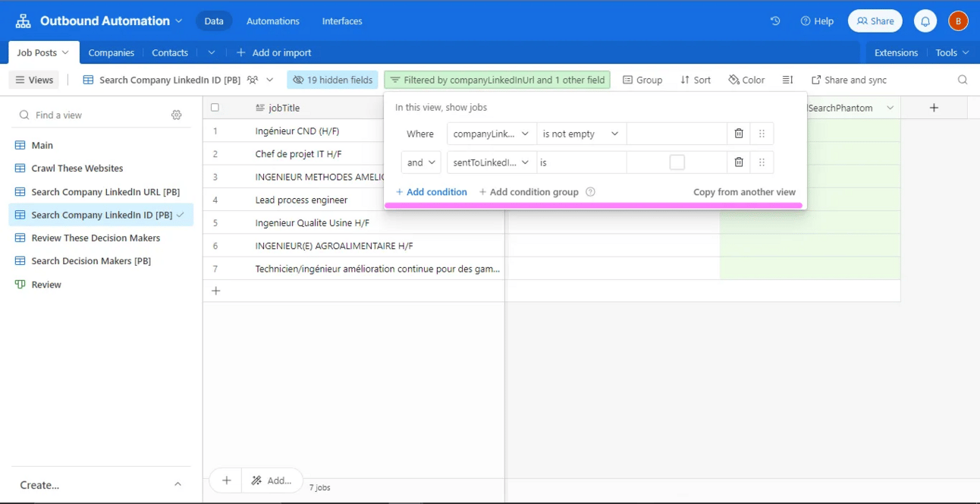This screenshot has width=980, height=504.
Task: Open Color toolbar option
Action: point(746,80)
